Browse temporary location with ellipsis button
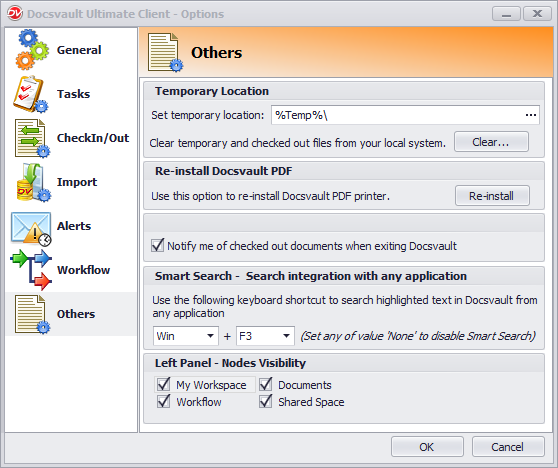This screenshot has height=468, width=558. (x=531, y=115)
